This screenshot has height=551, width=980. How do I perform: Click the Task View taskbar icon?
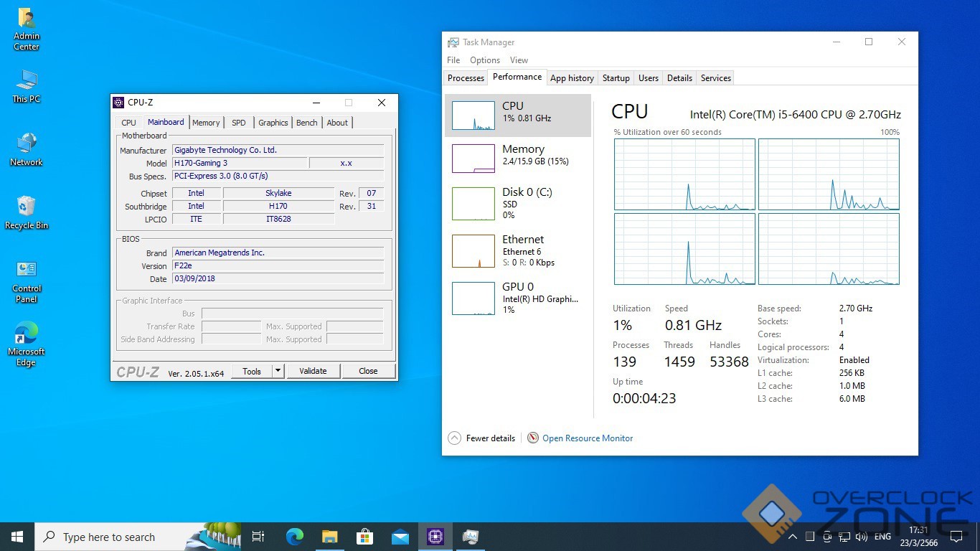tap(258, 536)
